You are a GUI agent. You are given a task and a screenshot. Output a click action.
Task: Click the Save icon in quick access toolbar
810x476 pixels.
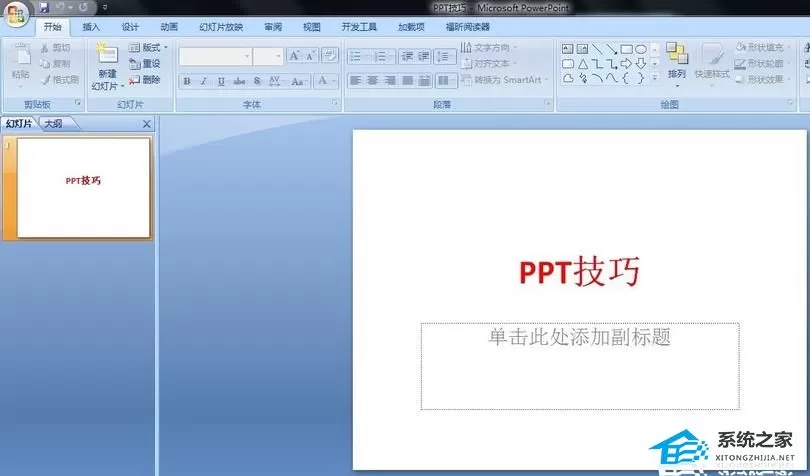(x=44, y=7)
